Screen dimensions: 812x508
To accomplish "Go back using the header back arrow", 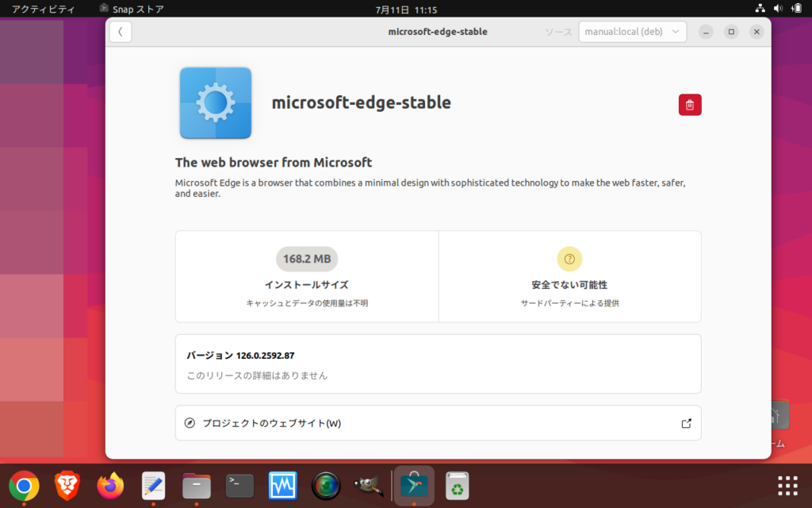I will (121, 32).
